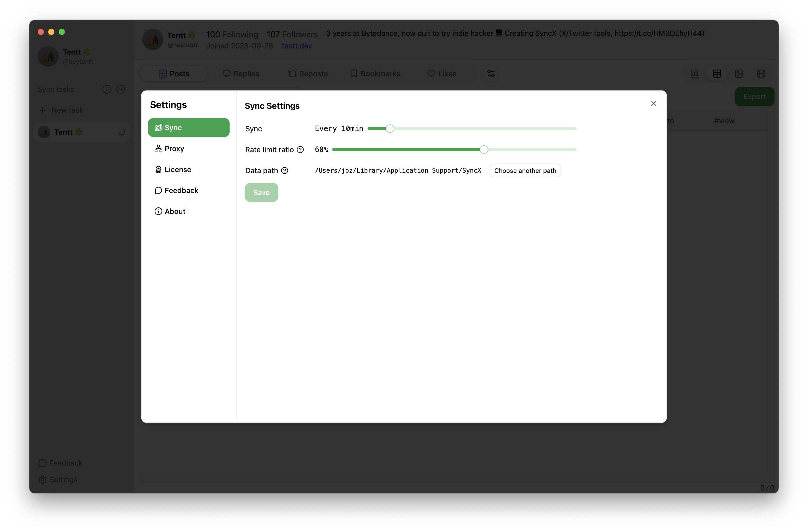Click the 100 Following count

tap(232, 35)
